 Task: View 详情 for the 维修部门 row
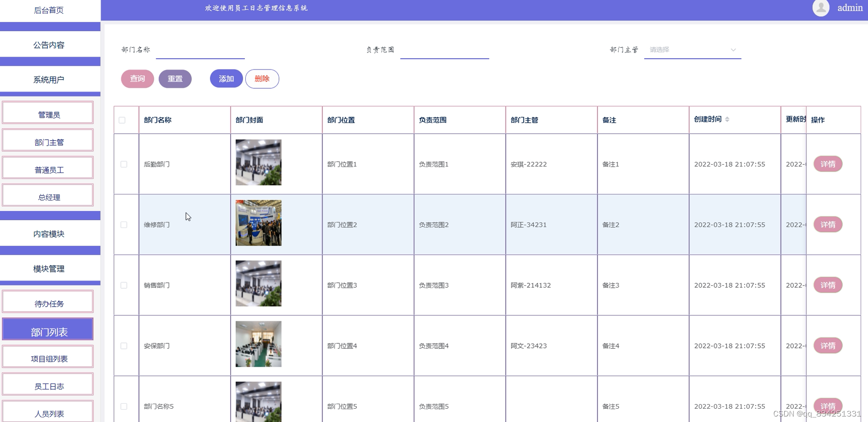tap(827, 225)
